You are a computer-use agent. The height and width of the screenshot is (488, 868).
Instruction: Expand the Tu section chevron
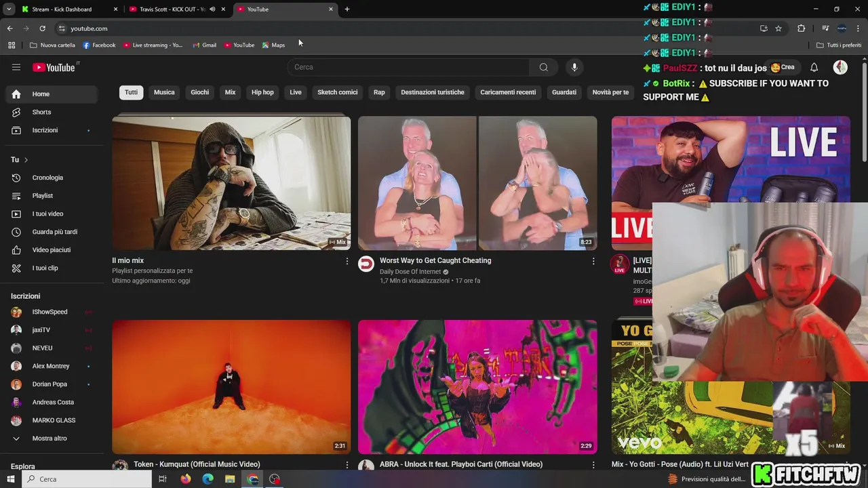coord(26,160)
